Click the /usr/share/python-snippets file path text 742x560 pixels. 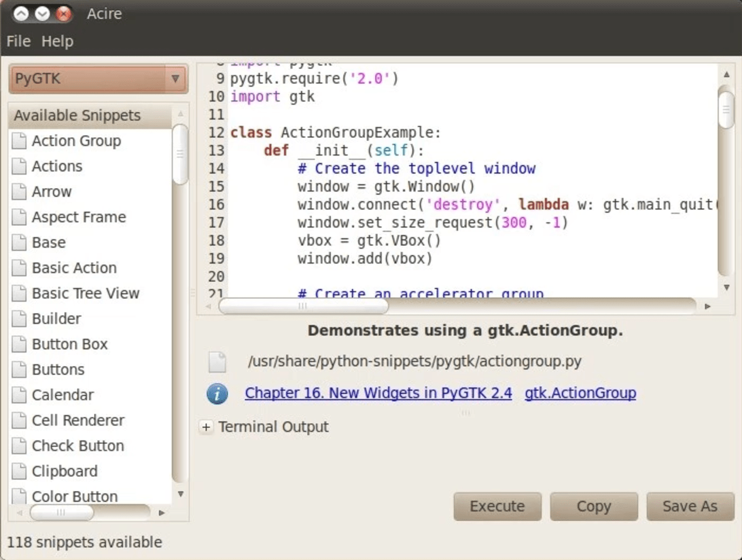pos(415,362)
